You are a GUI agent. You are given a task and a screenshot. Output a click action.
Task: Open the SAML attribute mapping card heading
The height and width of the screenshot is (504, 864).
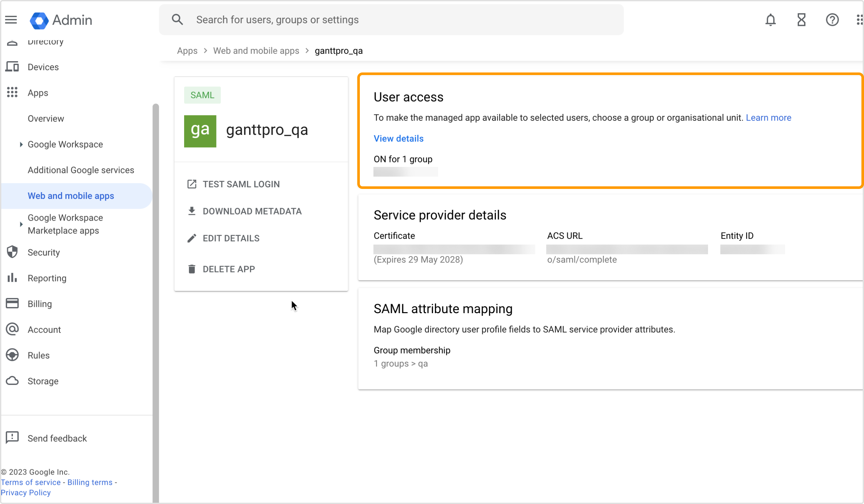coord(443,309)
